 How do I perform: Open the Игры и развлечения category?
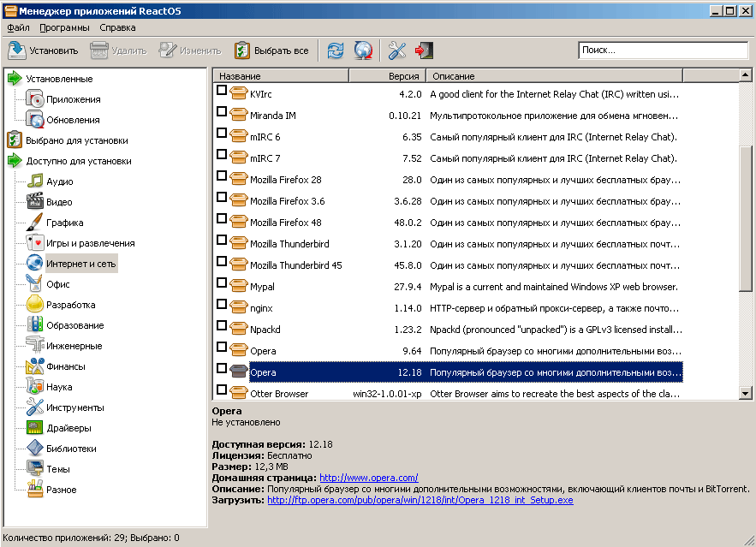(x=90, y=243)
